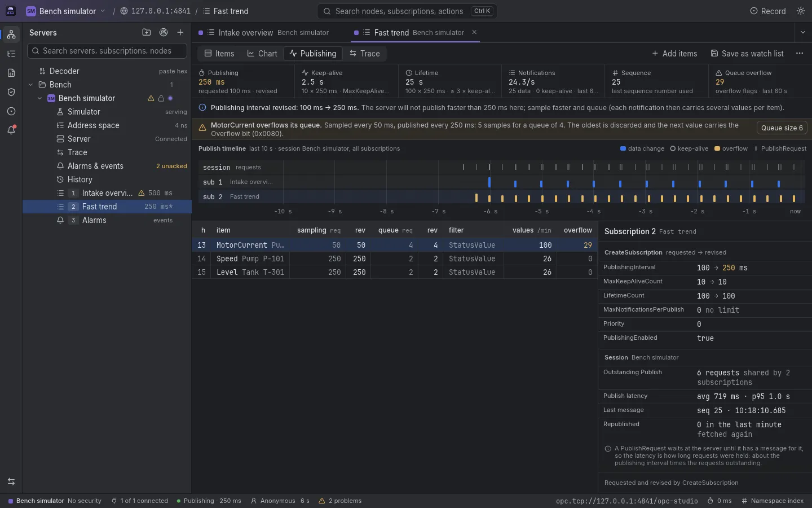Select the Speed Pump P-101 row
This screenshot has width=812, height=508.
click(x=395, y=259)
